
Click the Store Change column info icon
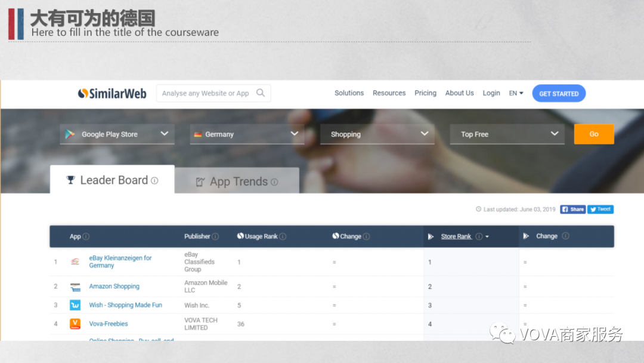(565, 236)
